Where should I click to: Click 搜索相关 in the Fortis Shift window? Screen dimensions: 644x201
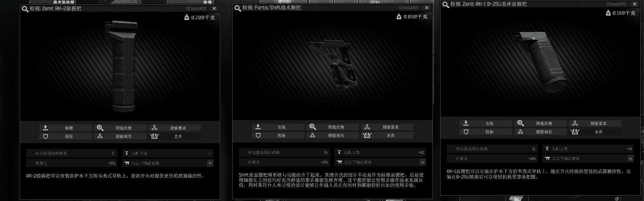point(333,135)
